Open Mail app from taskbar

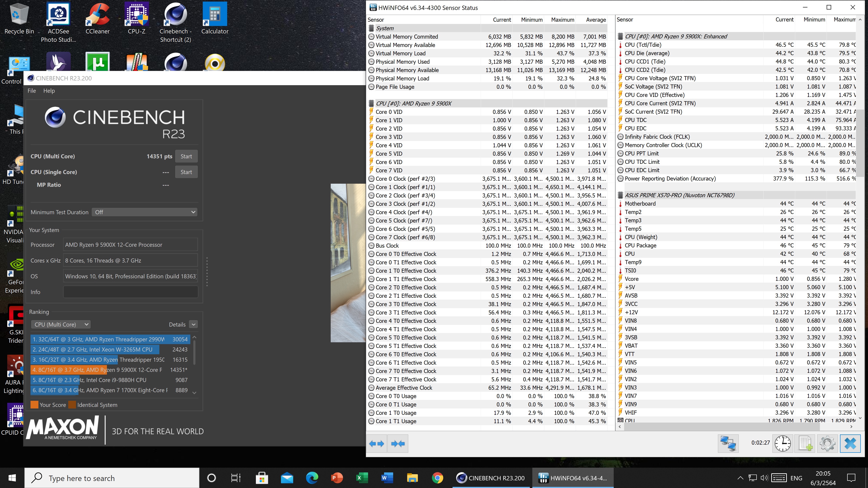287,478
